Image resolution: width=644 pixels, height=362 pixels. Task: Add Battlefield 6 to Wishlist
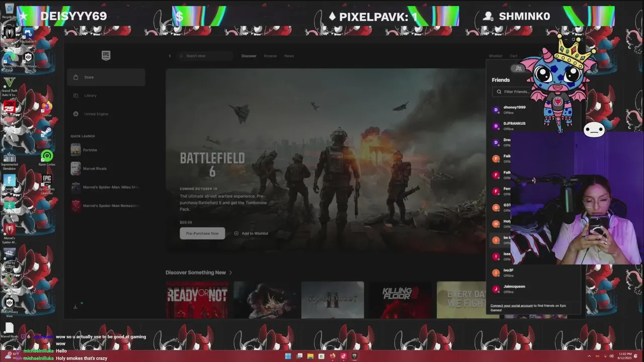[251, 233]
